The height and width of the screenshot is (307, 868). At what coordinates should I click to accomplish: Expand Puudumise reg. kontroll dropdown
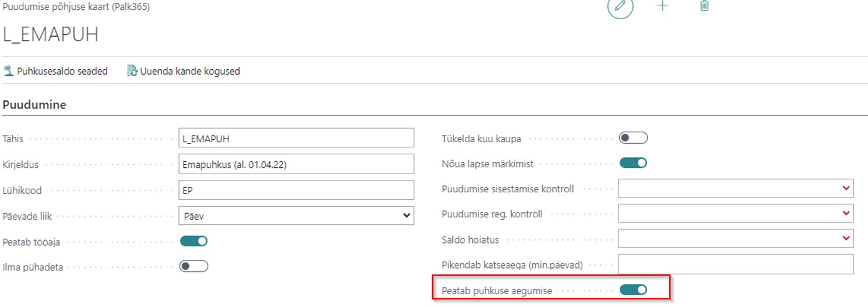coord(736,213)
